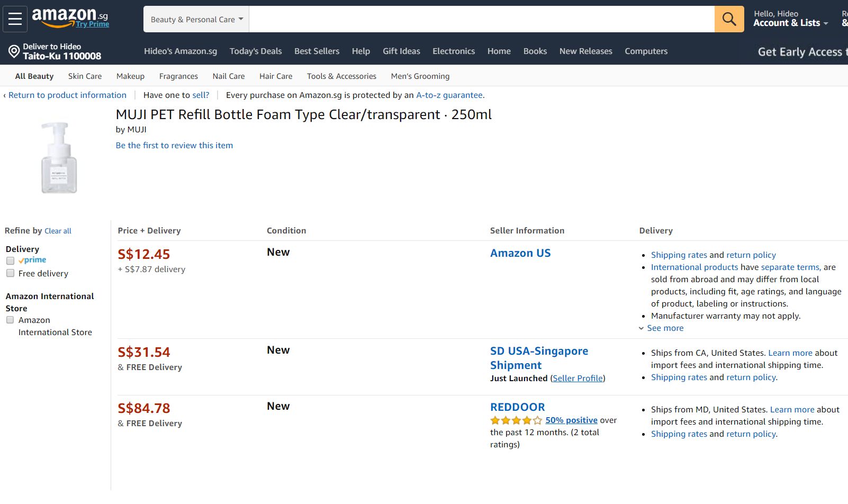Open the hamburger menu icon
This screenshot has width=848, height=504.
[x=15, y=19]
